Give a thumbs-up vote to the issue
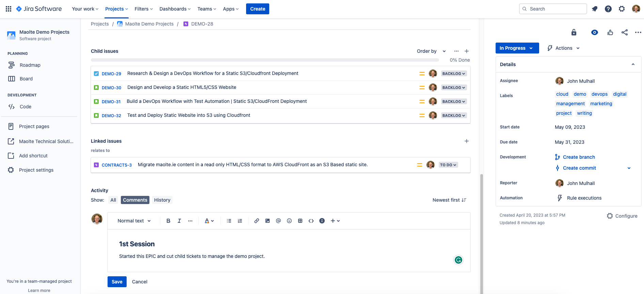 tap(610, 32)
